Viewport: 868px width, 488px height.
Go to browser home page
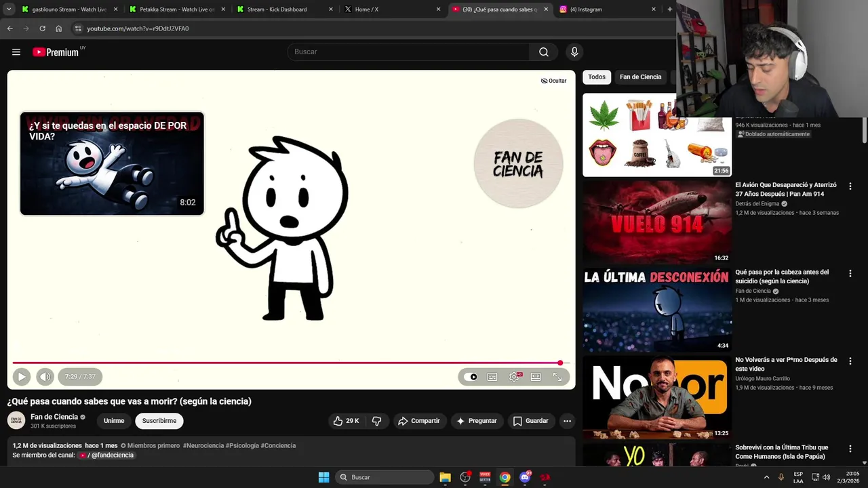pos(59,28)
